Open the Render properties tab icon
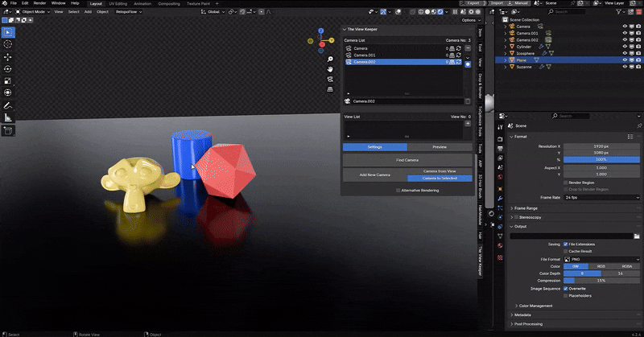Viewport: 644px width, 337px height. [x=500, y=139]
